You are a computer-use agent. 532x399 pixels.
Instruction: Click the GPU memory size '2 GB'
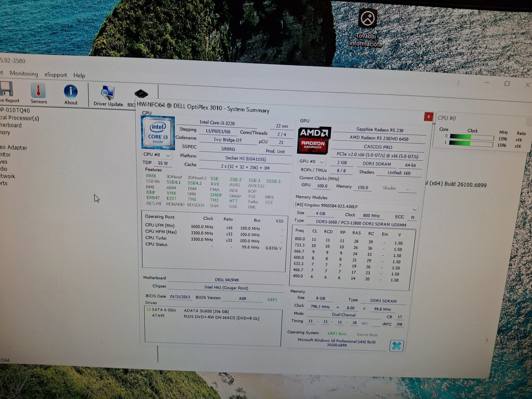click(342, 163)
